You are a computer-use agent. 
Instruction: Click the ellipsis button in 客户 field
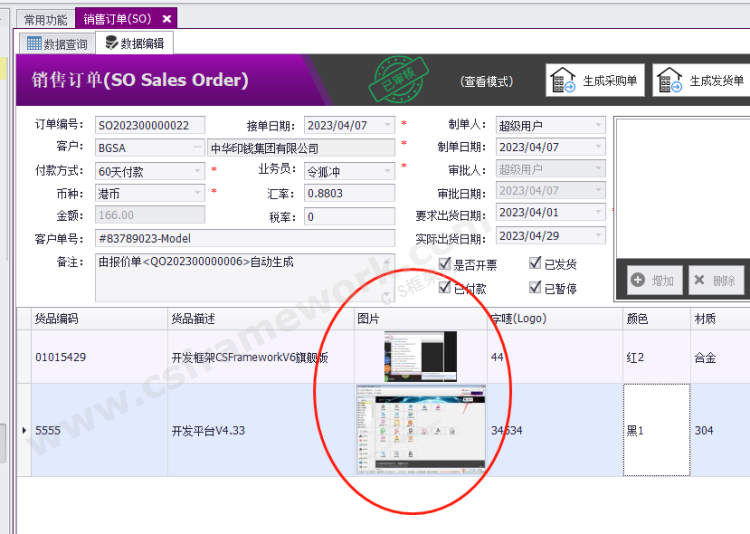coord(197,148)
